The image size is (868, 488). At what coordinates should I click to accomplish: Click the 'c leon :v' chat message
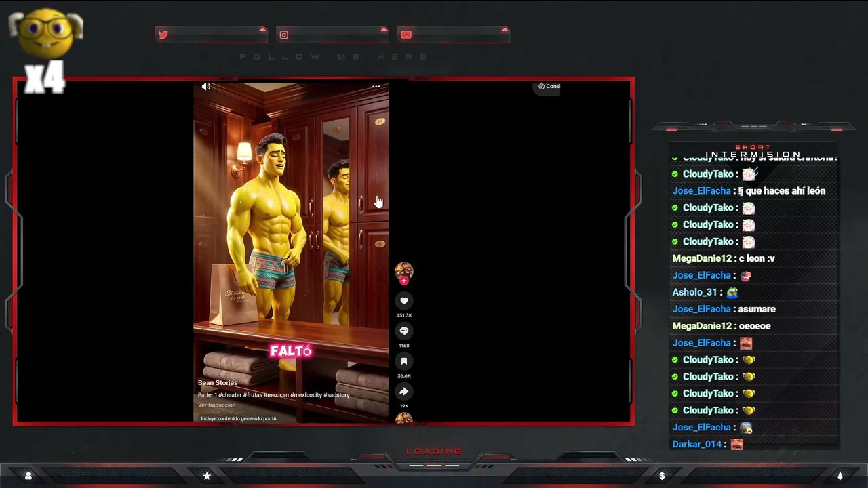point(757,258)
